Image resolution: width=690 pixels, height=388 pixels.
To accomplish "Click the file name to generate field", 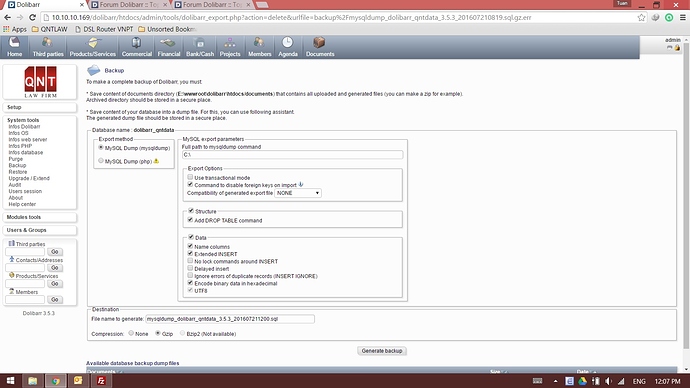I will [230, 319].
